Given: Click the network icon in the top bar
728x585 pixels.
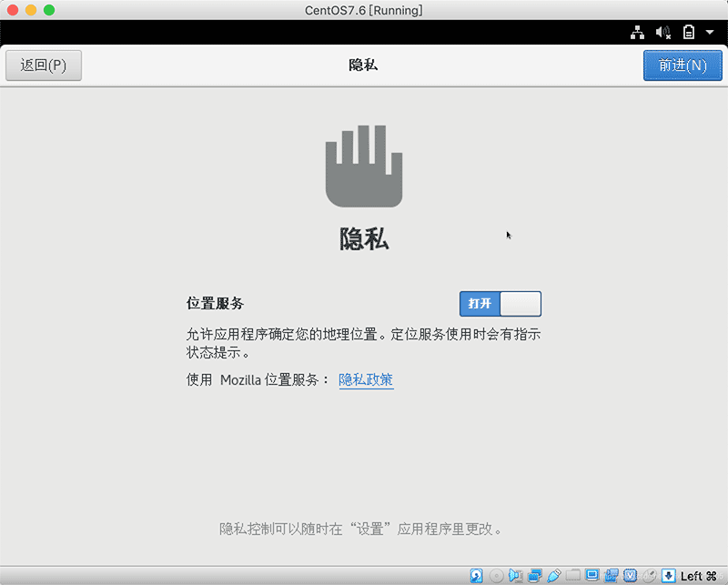Looking at the screenshot, I should pos(637,32).
